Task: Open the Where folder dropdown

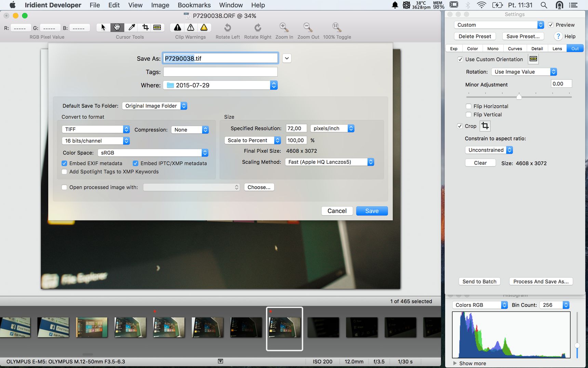Action: (x=220, y=85)
